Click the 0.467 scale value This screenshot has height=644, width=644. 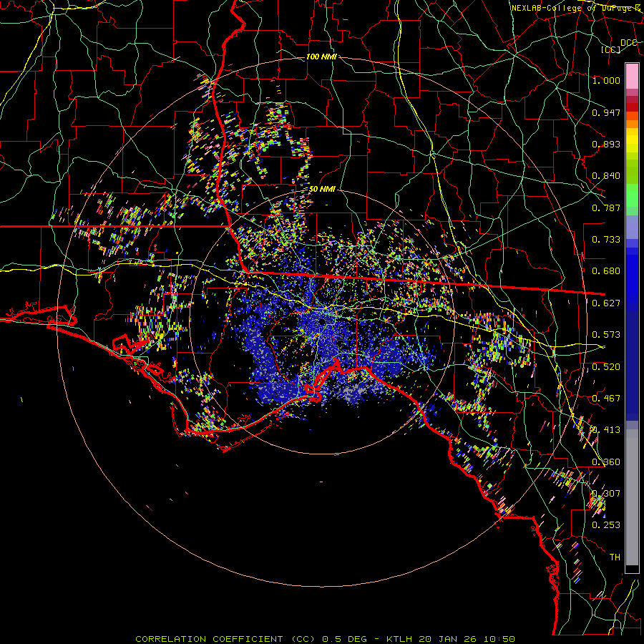click(606, 399)
